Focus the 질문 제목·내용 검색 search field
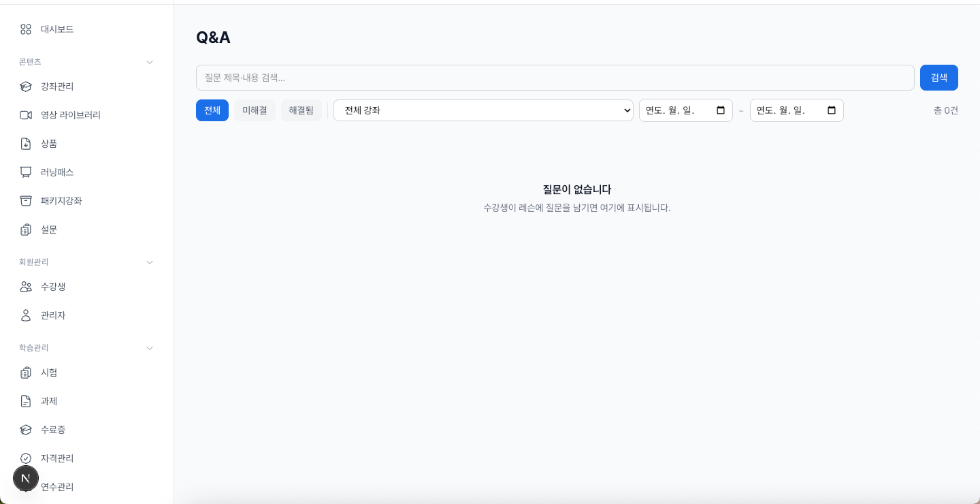The image size is (980, 504). [555, 78]
